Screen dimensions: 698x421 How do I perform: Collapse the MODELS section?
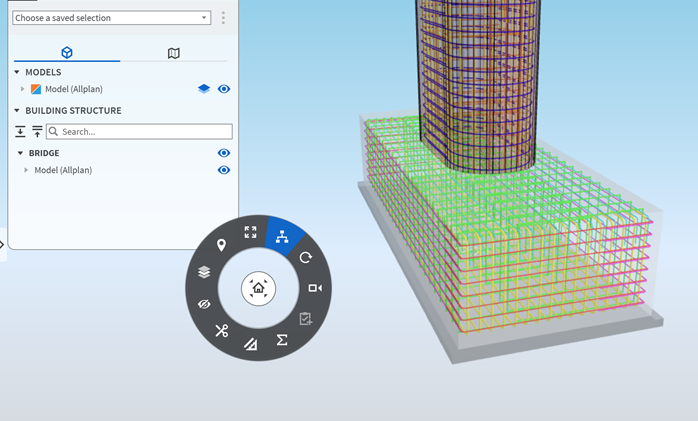pyautogui.click(x=17, y=72)
